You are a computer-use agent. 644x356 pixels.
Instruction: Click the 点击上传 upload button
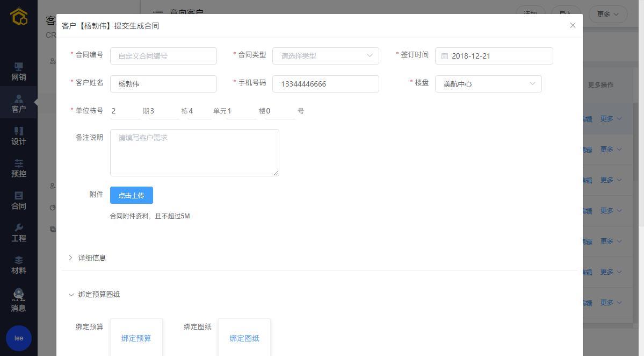pyautogui.click(x=132, y=195)
